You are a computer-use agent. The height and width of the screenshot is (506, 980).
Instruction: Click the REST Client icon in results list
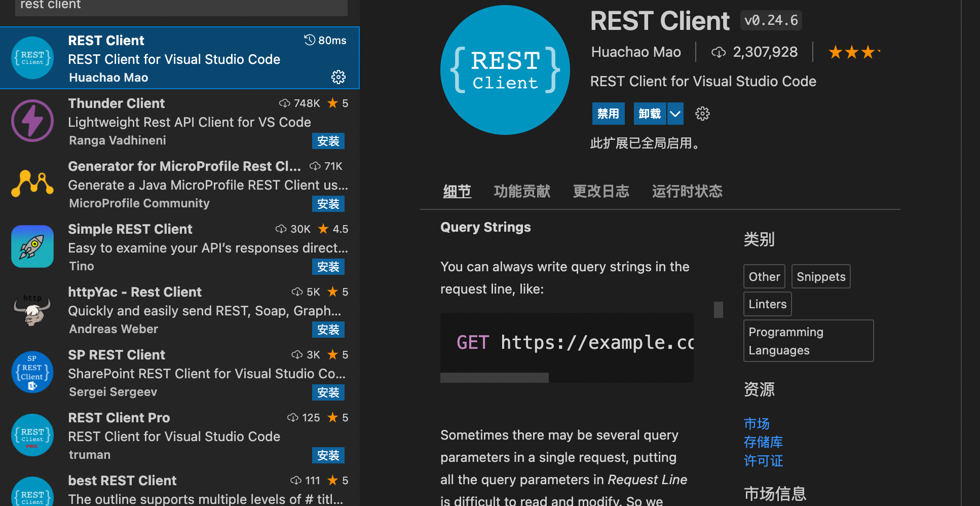coord(32,58)
